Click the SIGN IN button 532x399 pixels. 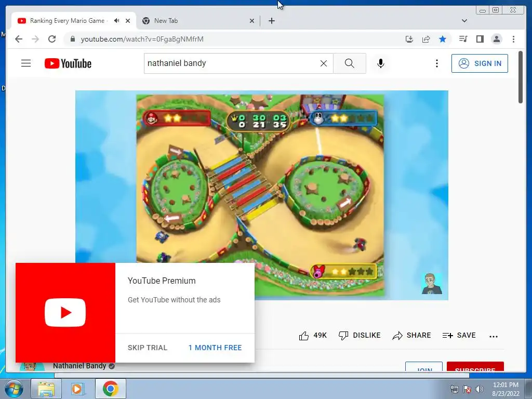(480, 63)
